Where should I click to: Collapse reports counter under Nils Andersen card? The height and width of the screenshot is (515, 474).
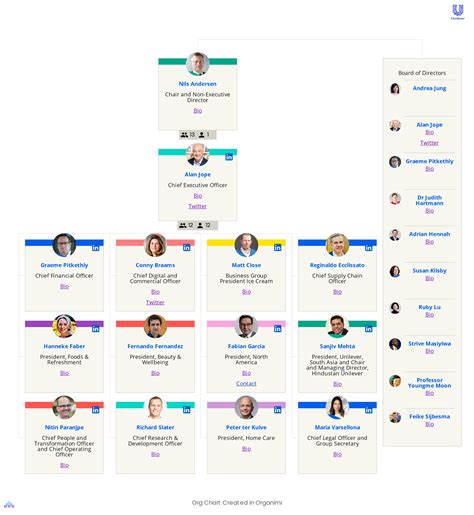point(198,135)
